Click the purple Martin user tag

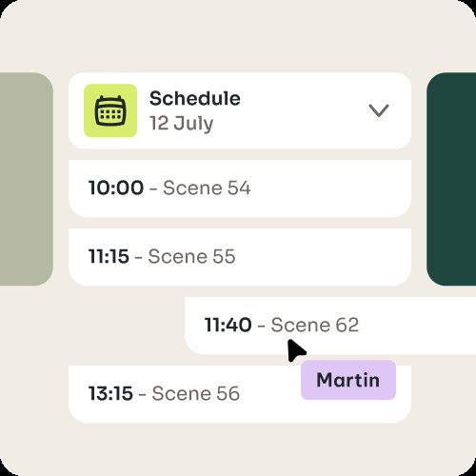348,380
